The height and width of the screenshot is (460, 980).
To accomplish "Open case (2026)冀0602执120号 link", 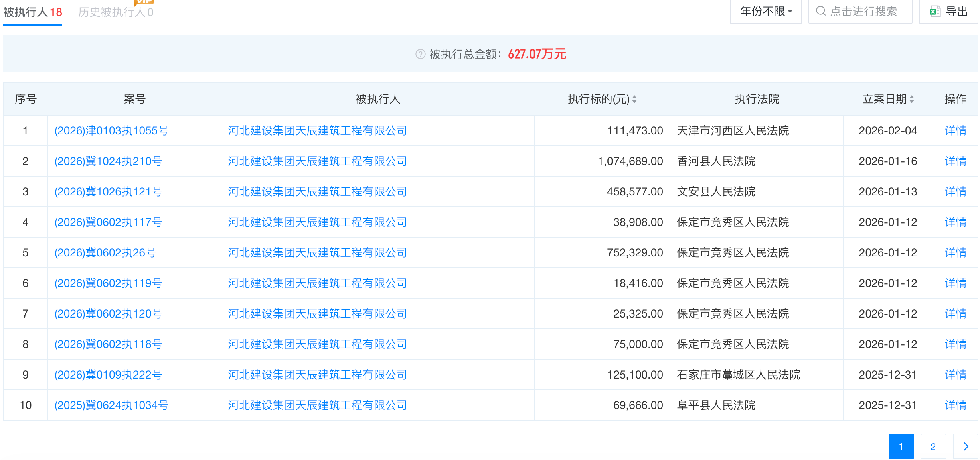I will [108, 314].
